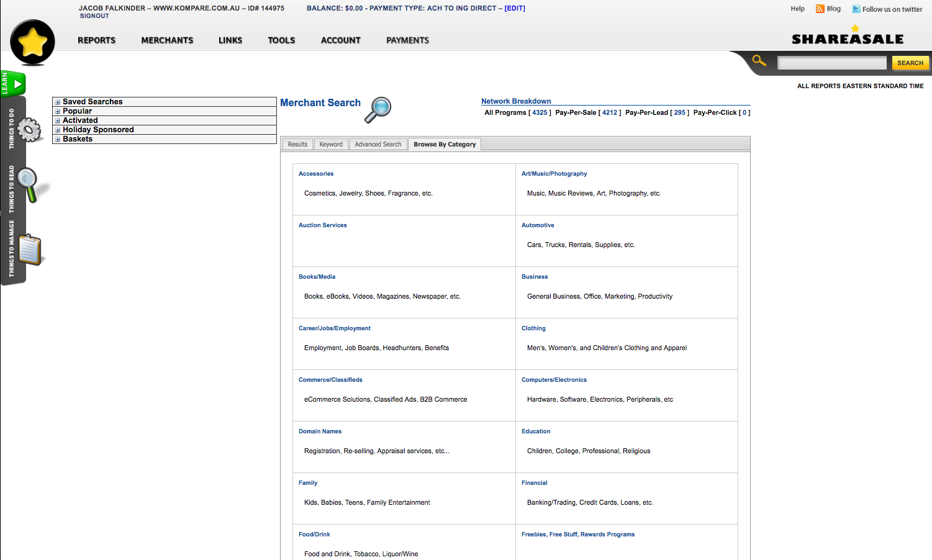
Task: Click the gold star ShareASale home logo
Action: (x=32, y=42)
